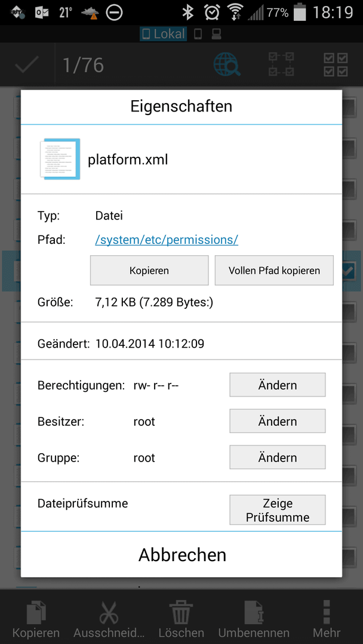Change Berechtigungen with Ändern button
This screenshot has width=363, height=644.
(278, 385)
